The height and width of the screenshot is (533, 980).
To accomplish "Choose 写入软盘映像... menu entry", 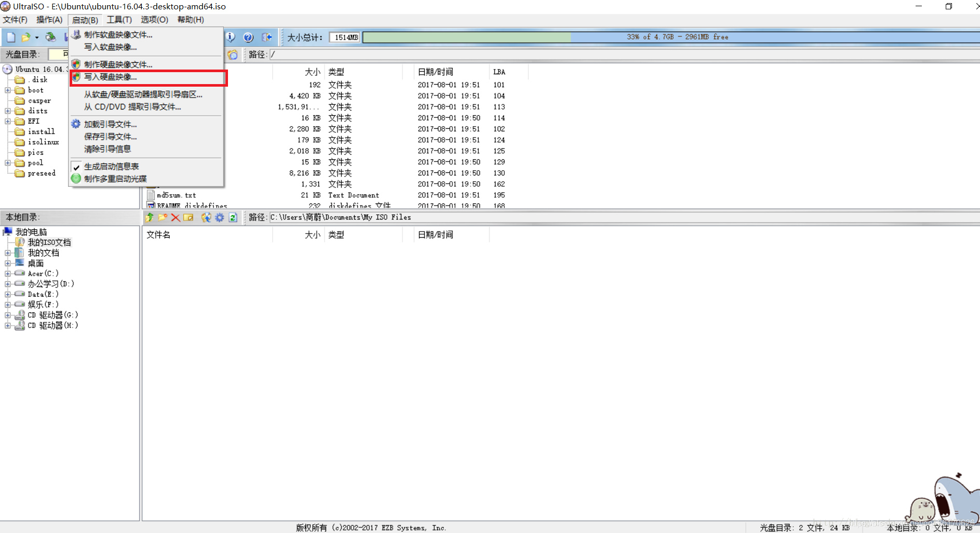I will 146,47.
